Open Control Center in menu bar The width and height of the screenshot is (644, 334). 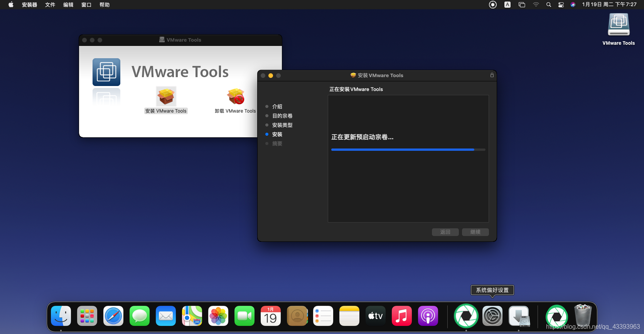[561, 5]
